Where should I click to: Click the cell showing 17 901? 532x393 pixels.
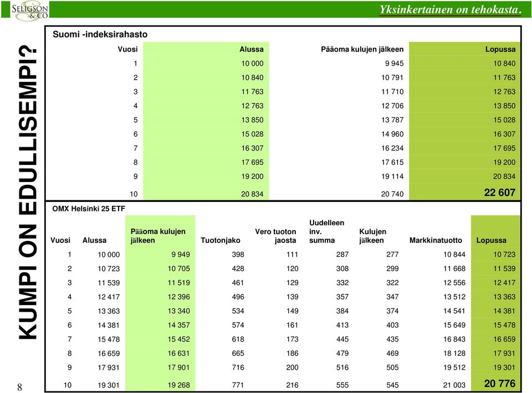[x=179, y=368]
